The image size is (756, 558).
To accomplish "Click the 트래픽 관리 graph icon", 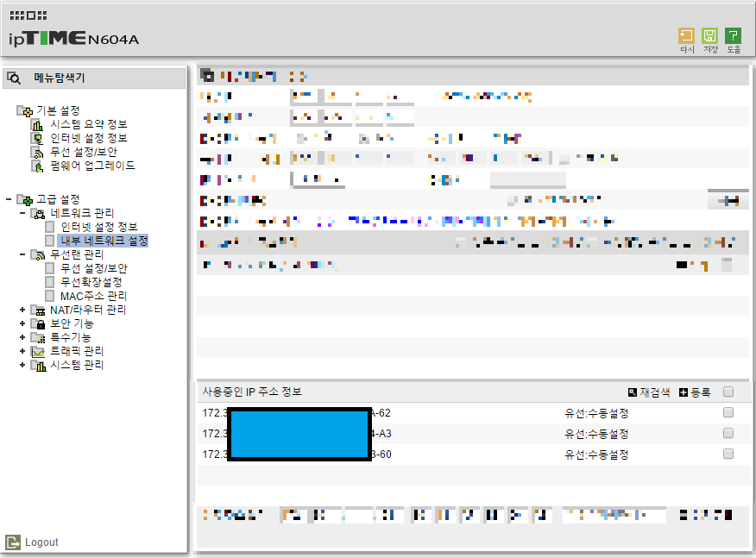I will [x=38, y=351].
